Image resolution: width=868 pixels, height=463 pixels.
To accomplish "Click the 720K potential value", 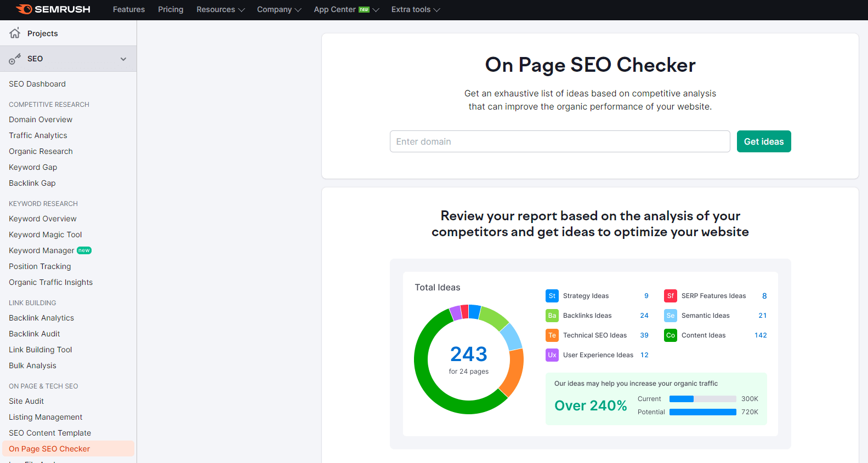I will coord(750,412).
